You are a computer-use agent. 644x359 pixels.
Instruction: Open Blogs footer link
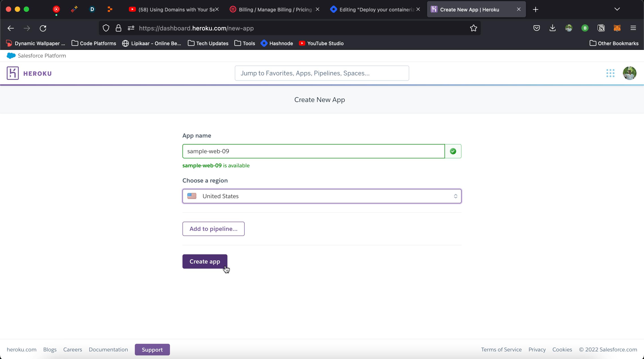[50, 350]
